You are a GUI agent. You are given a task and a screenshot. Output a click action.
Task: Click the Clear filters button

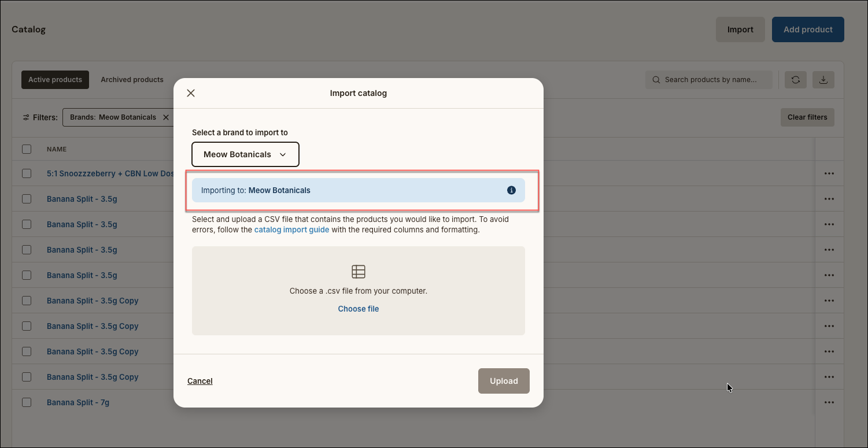click(x=807, y=117)
